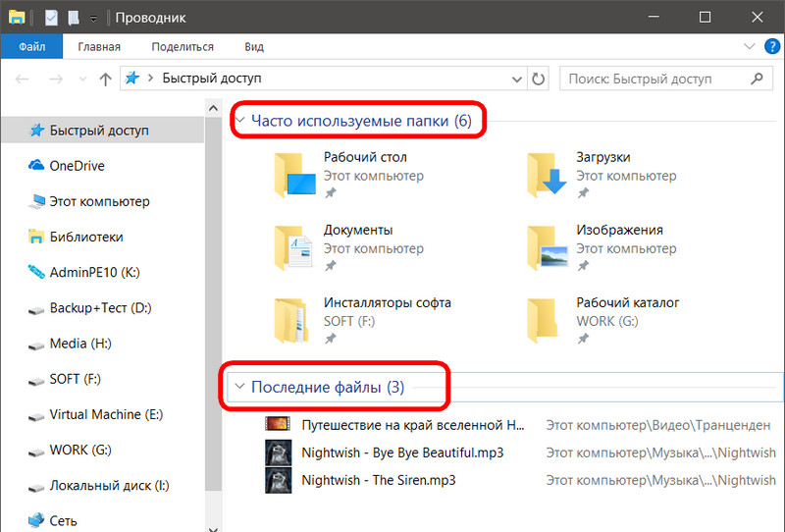
Task: Click the Поиск: Быстрый доступ search field
Action: (x=666, y=79)
